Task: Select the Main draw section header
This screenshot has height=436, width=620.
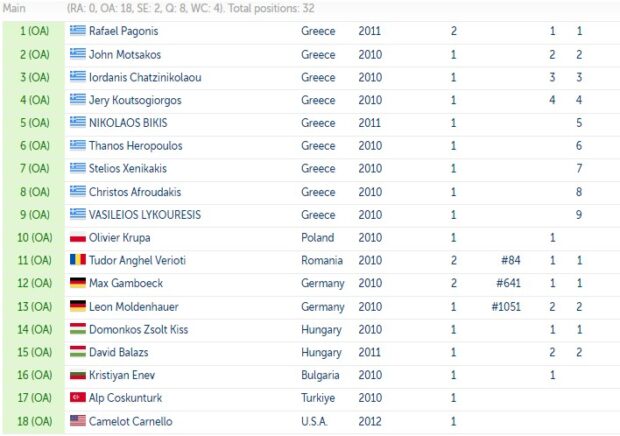Action: pos(14,8)
